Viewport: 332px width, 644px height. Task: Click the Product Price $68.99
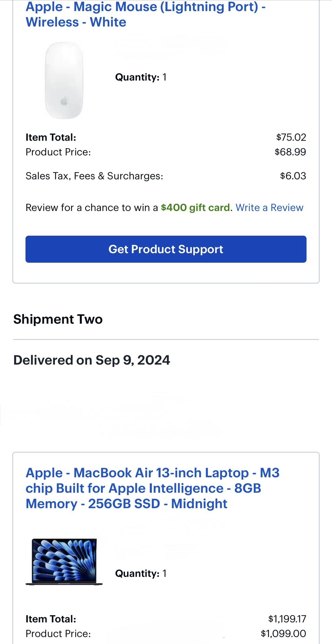click(x=290, y=152)
